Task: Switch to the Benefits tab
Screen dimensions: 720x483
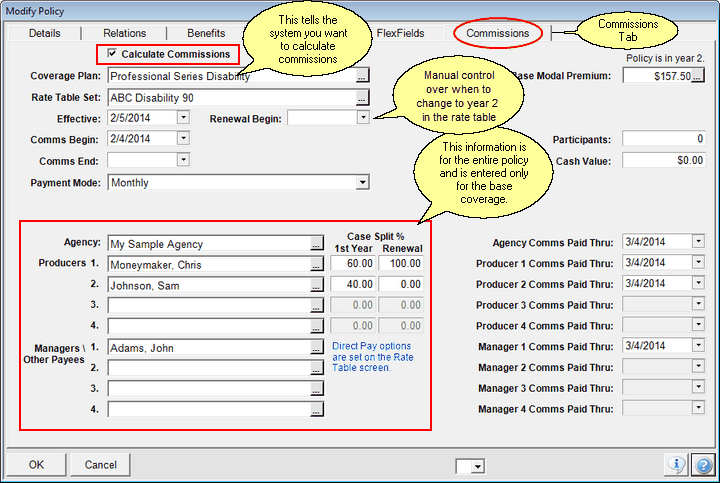Action: (x=206, y=33)
